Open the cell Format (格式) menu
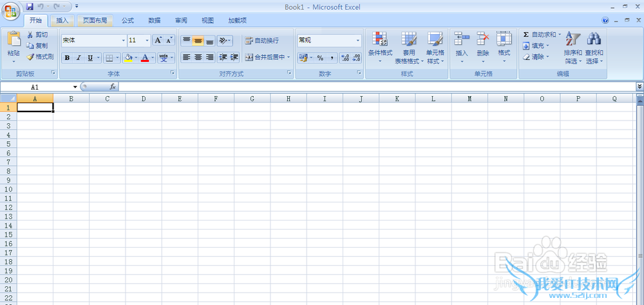The image size is (644, 305). point(504,48)
